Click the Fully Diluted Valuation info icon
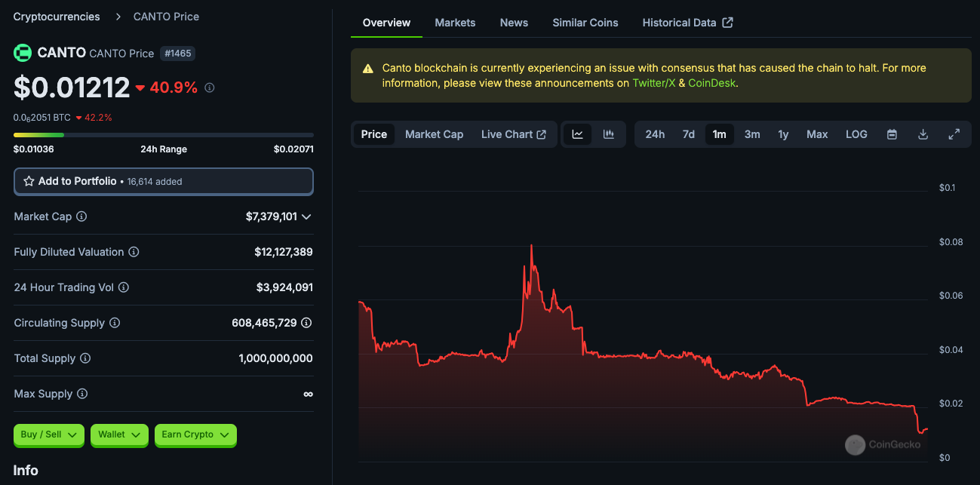 coord(134,252)
